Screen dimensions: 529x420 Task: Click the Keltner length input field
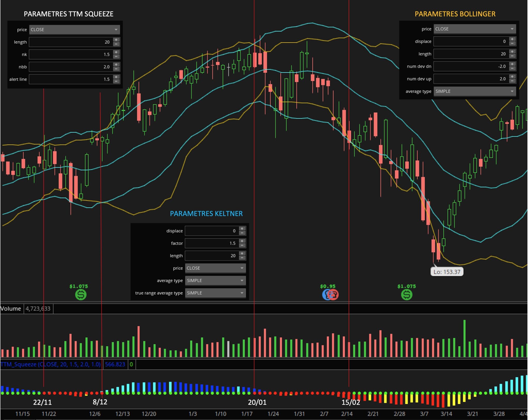212,256
